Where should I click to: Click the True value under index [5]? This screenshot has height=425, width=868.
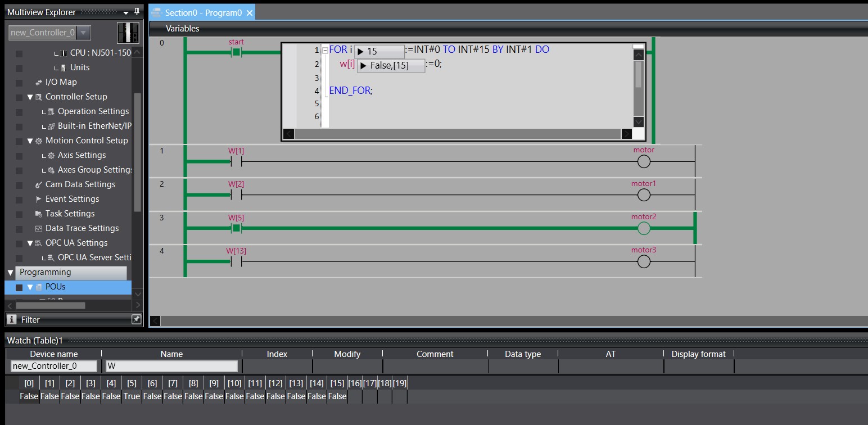[132, 396]
